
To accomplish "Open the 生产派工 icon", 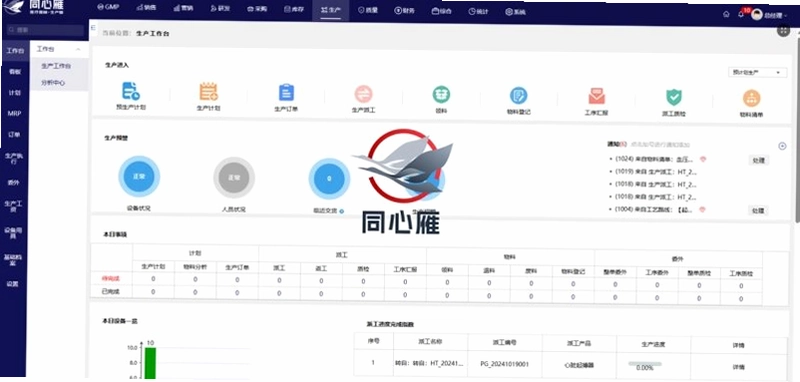I will click(x=363, y=94).
